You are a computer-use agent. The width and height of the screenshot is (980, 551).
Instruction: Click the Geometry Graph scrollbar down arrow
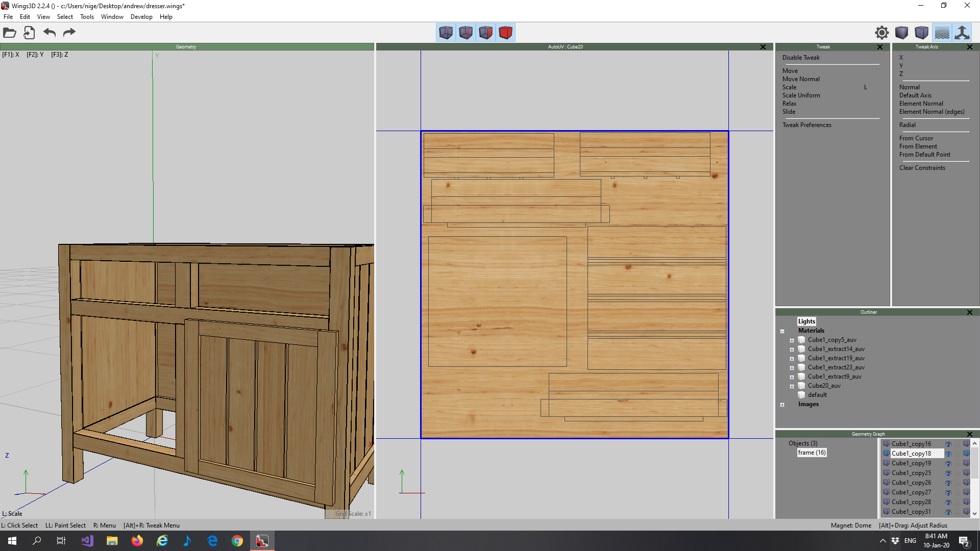[x=974, y=514]
